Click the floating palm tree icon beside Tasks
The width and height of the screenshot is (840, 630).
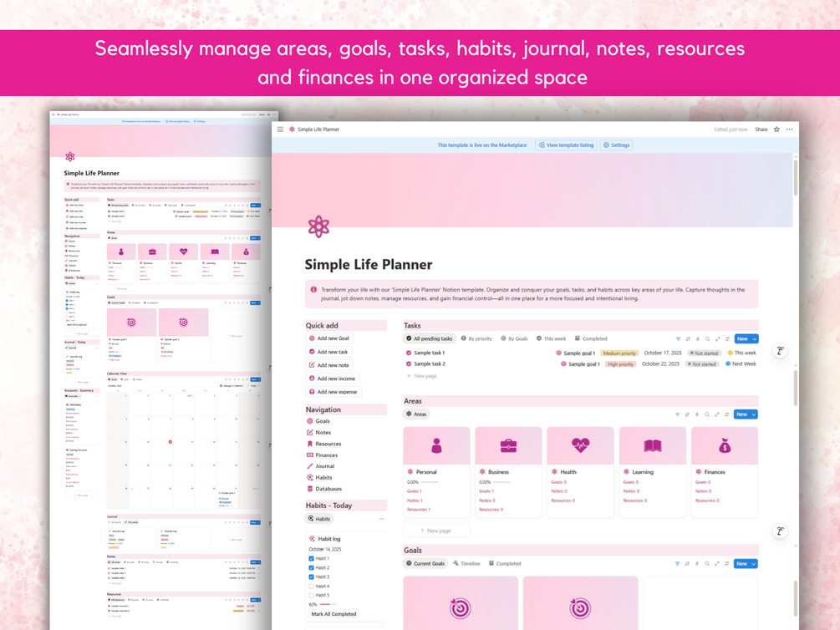pyautogui.click(x=781, y=351)
